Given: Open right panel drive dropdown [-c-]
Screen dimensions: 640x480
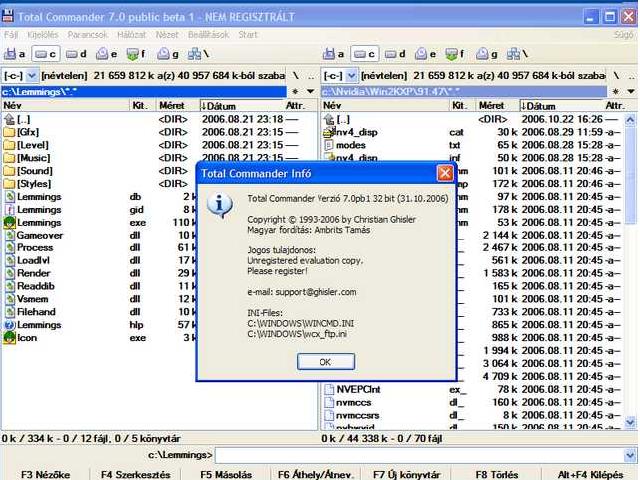Looking at the screenshot, I should coord(340,76).
